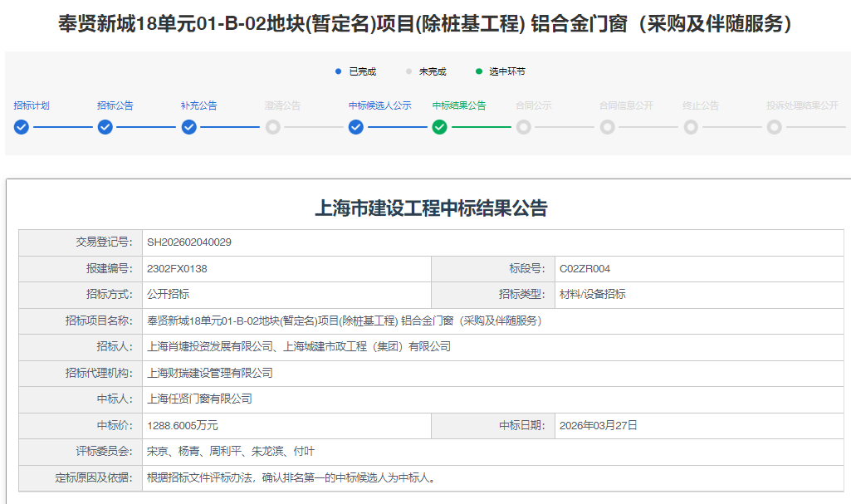
Task: Open the 合同公示 step label
Action: tap(533, 105)
